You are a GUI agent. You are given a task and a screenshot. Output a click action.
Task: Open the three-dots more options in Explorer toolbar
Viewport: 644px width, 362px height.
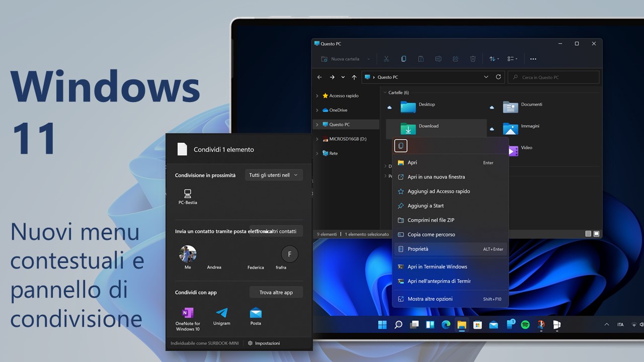pos(533,59)
